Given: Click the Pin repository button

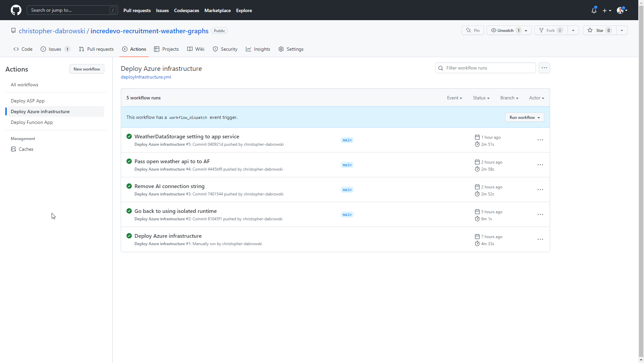Looking at the screenshot, I should 473,31.
